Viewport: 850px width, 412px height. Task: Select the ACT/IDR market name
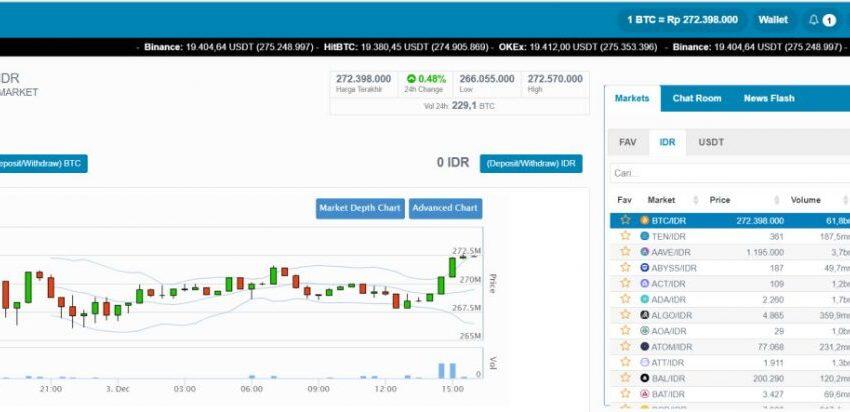click(x=668, y=284)
